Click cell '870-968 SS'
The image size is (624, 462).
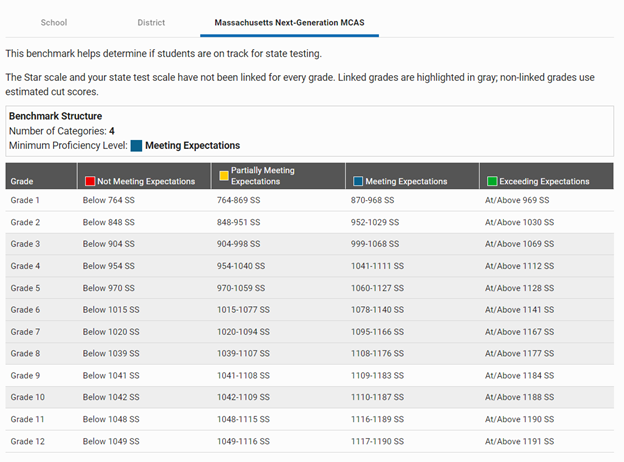pyautogui.click(x=372, y=200)
